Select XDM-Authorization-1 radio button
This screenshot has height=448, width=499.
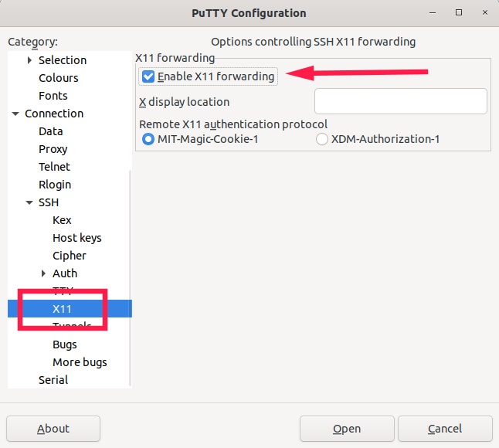pos(322,140)
